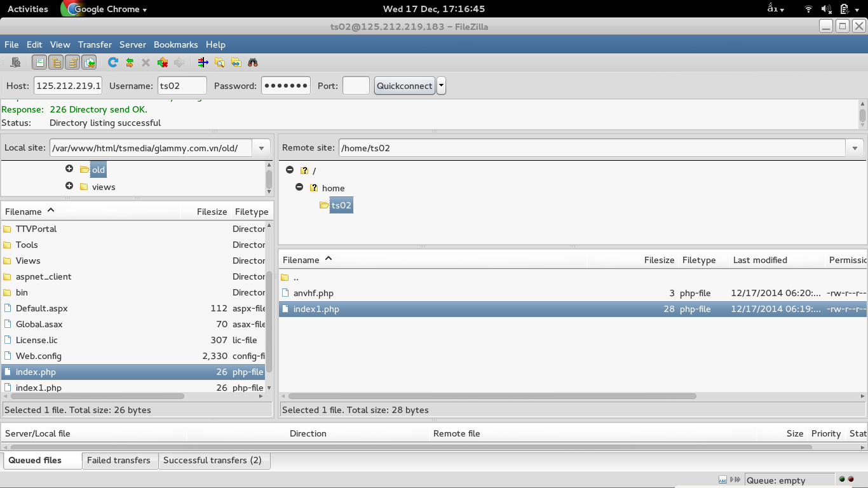Toggle transfer queue display

(x=90, y=62)
